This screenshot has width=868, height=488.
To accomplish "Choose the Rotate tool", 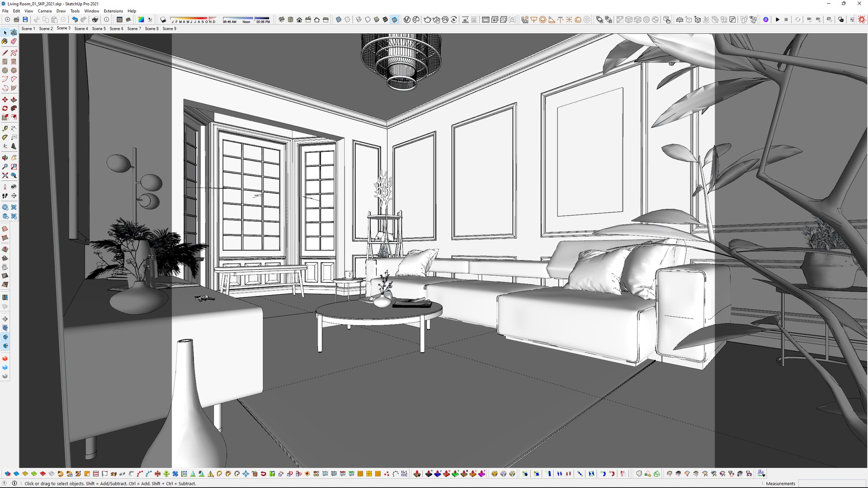I will [x=5, y=108].
